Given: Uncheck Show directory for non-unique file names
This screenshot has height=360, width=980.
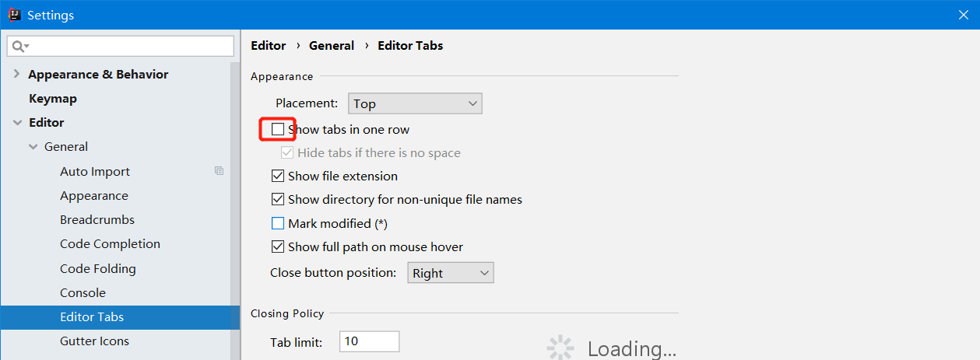Looking at the screenshot, I should (x=278, y=200).
